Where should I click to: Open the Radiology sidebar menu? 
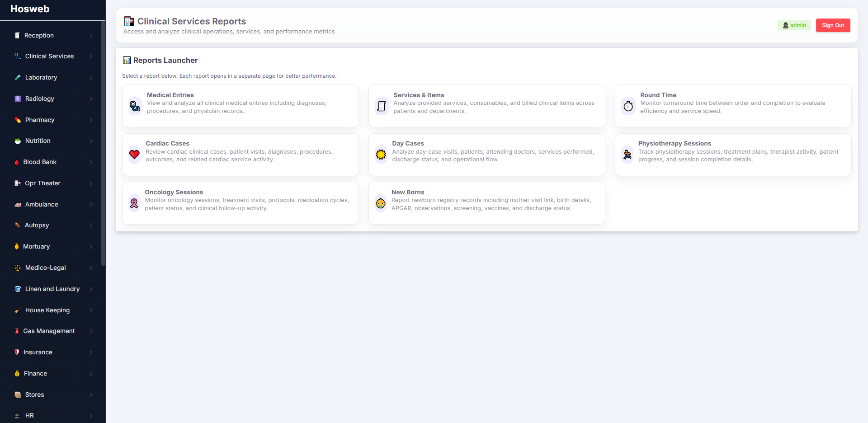53,99
